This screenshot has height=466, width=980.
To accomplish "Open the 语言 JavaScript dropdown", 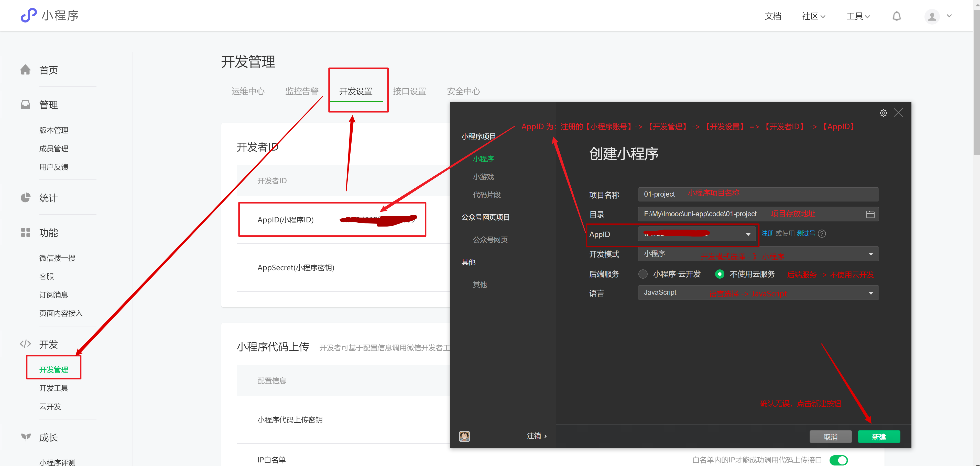I will [x=871, y=293].
